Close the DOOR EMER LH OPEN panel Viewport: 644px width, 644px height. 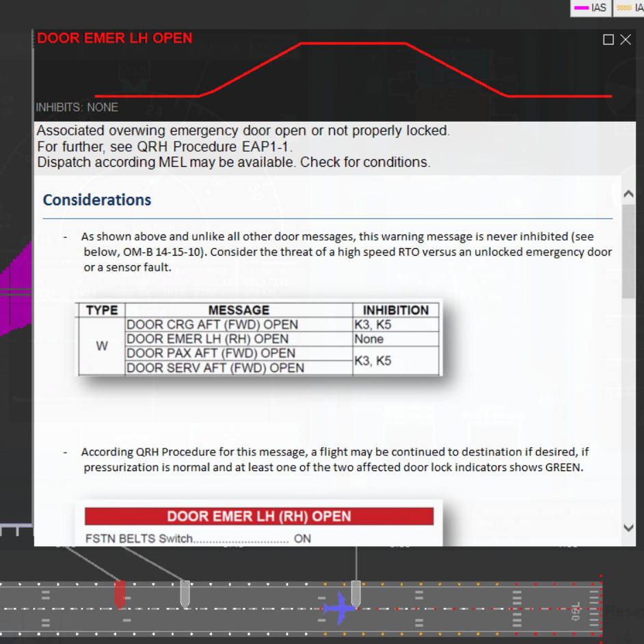coord(626,40)
